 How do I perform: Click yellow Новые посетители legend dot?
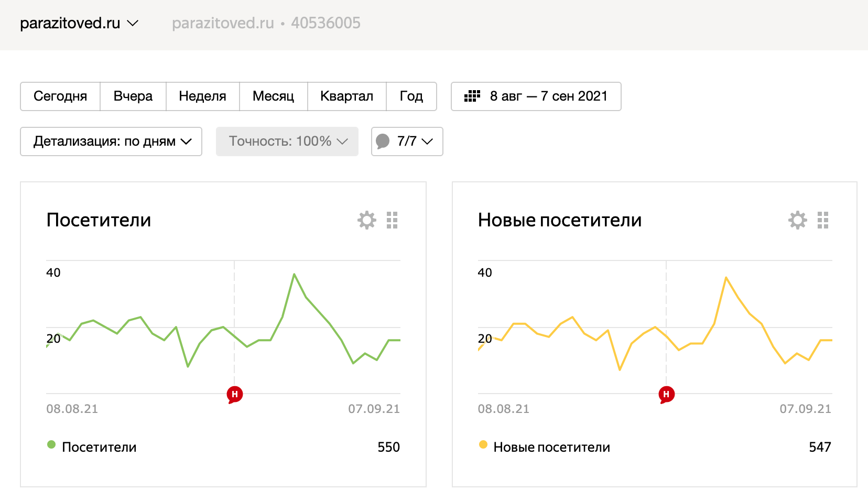pos(483,445)
